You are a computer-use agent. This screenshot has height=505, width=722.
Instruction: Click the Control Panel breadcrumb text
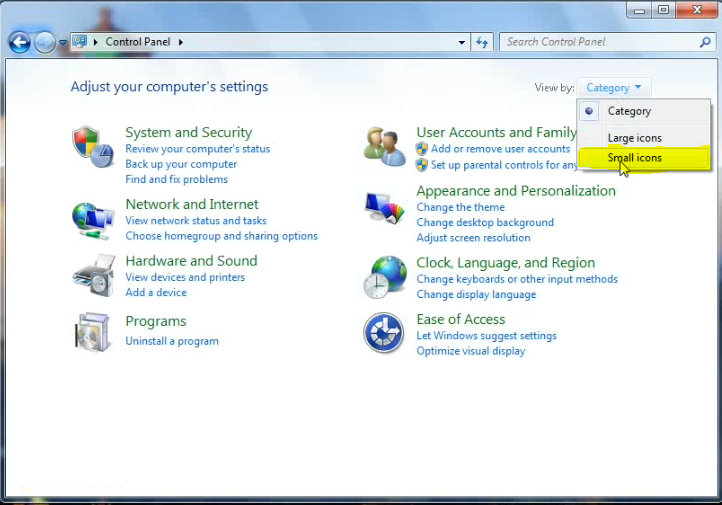pyautogui.click(x=138, y=42)
